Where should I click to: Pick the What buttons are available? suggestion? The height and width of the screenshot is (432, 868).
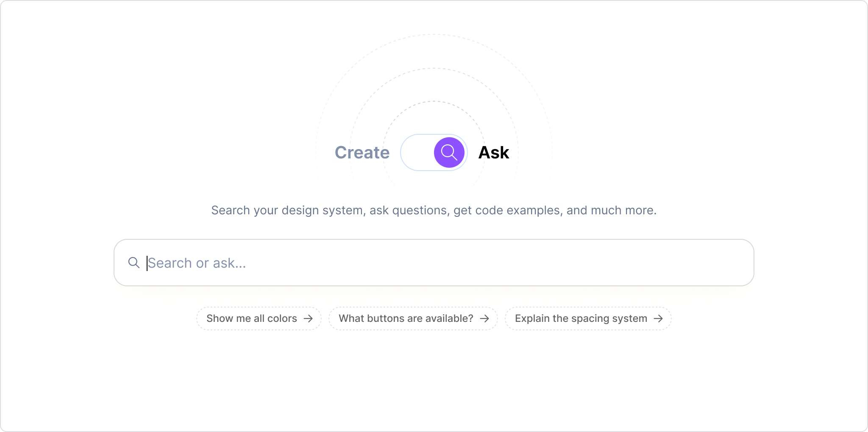(406, 318)
